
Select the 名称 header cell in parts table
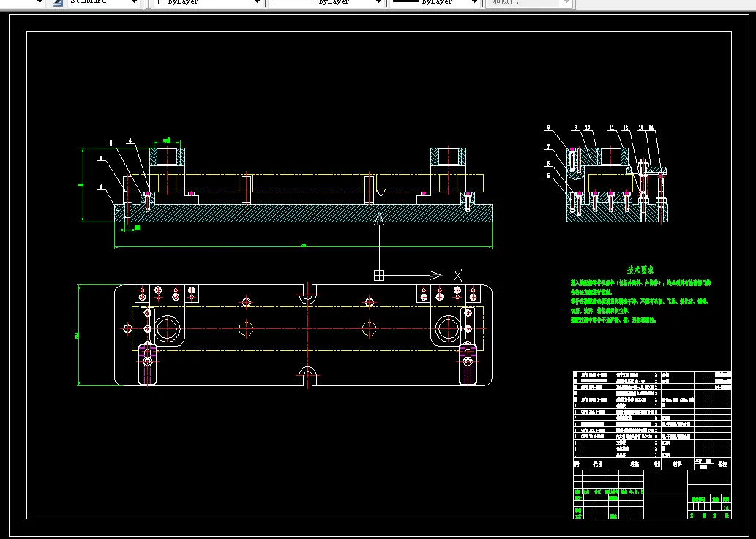(x=634, y=464)
